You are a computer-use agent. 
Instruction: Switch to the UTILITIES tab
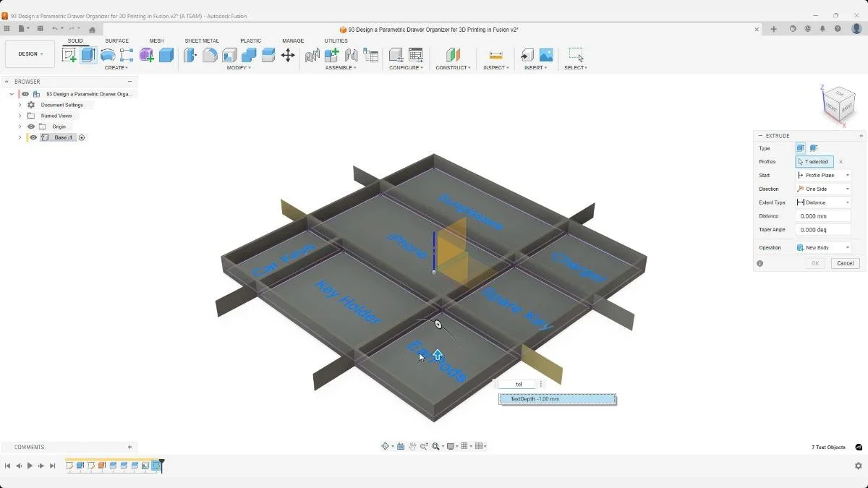point(336,41)
